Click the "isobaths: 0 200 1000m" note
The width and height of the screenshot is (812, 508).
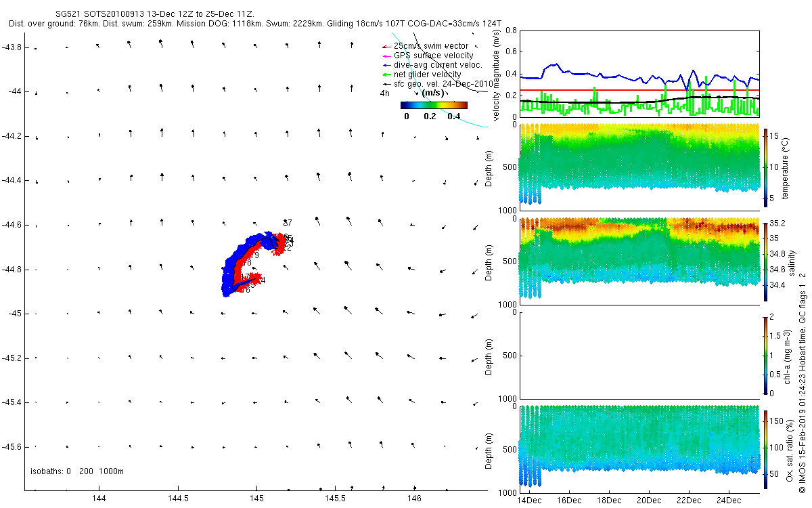pos(76,471)
